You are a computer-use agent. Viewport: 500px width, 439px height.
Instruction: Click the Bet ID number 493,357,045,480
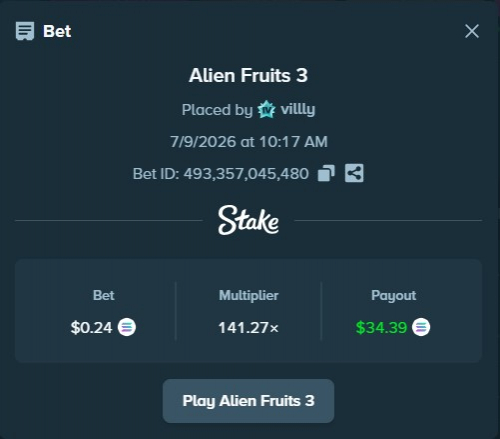tap(246, 174)
